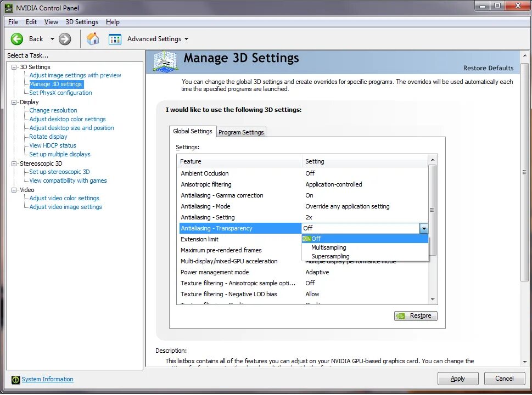Click the Setting column header
The height and width of the screenshot is (395, 532).
point(365,162)
